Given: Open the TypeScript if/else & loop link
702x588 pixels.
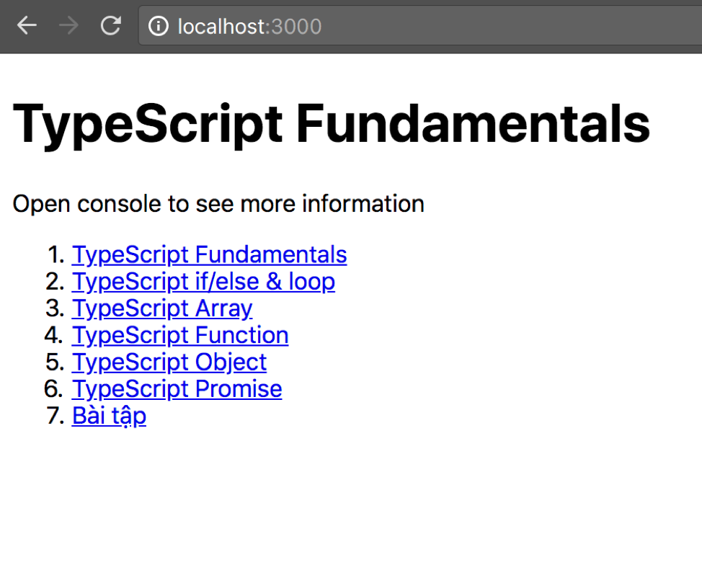Looking at the screenshot, I should [203, 281].
